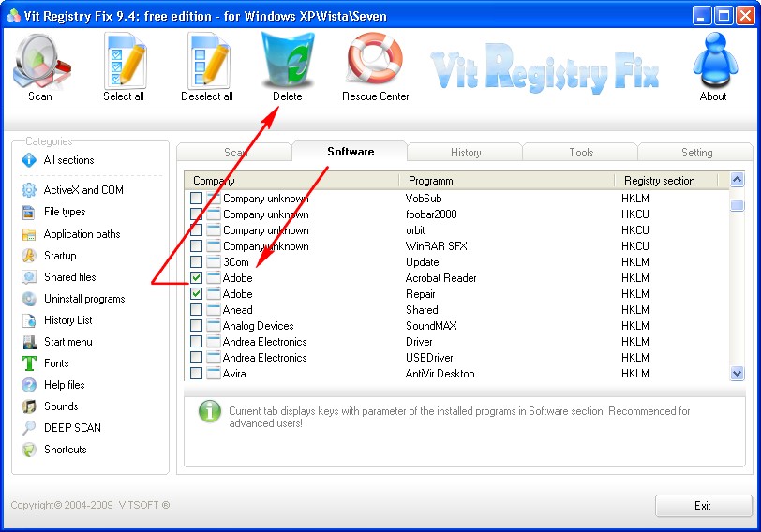Click the Select all toolbar icon
761x532 pixels.
pyautogui.click(x=124, y=61)
